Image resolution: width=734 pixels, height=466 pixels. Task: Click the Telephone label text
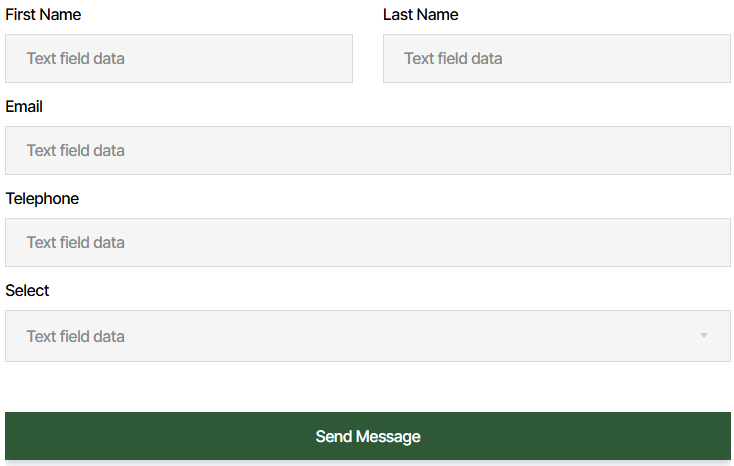[x=42, y=199]
